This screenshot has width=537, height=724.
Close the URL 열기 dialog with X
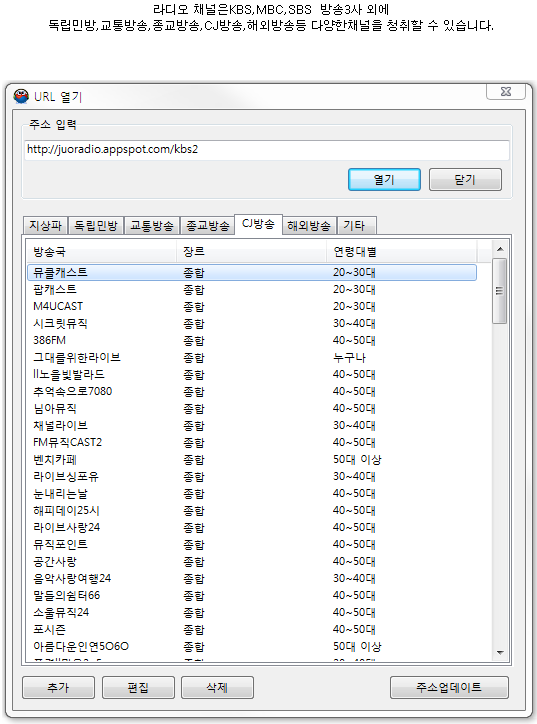tap(506, 91)
